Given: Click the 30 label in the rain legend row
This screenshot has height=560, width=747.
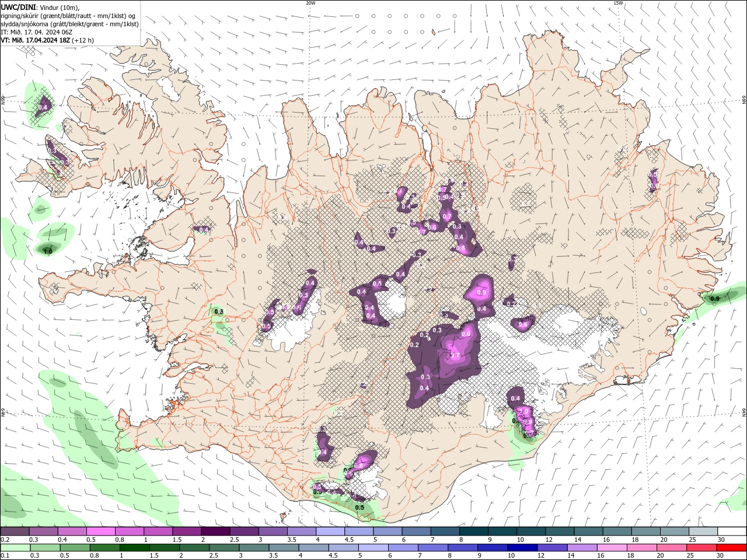Looking at the screenshot, I should pos(720,556).
